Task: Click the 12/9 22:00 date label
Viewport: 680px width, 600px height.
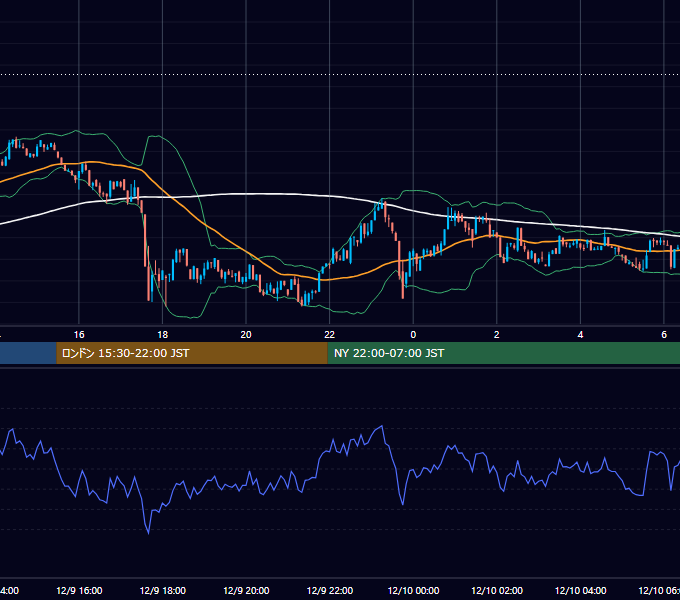Action: pyautogui.click(x=330, y=590)
